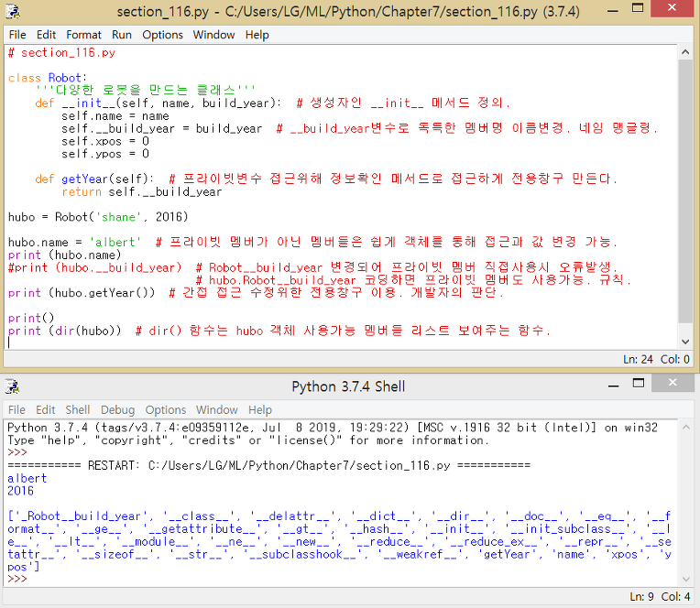Image resolution: width=700 pixels, height=608 pixels.
Task: Click the 'Type "help", "copyright"' line in Shell
Action: pyautogui.click(x=248, y=440)
